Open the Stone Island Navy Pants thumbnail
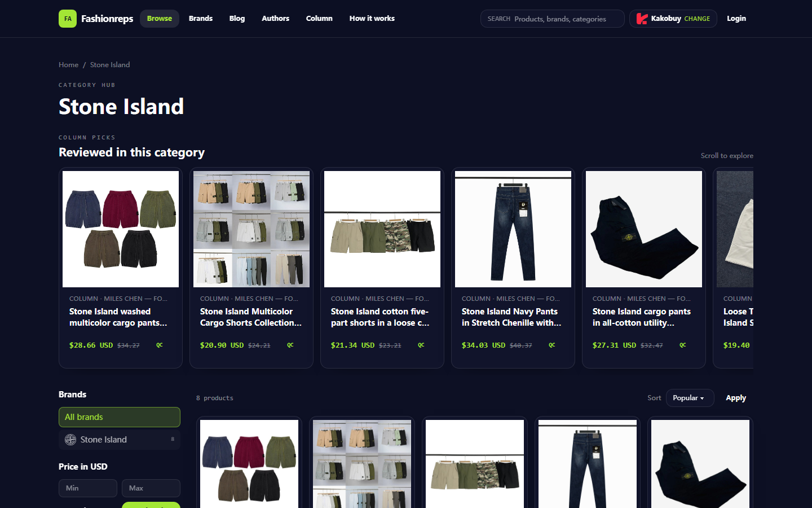Image resolution: width=812 pixels, height=508 pixels. [x=513, y=229]
